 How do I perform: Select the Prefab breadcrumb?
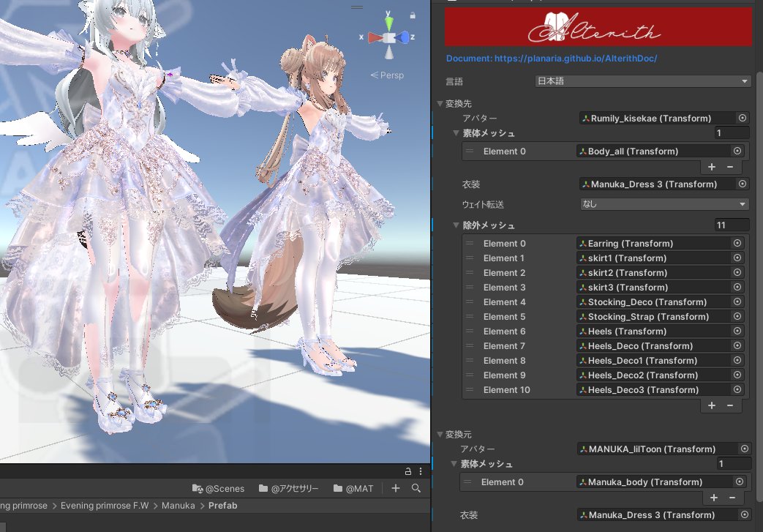pos(223,505)
